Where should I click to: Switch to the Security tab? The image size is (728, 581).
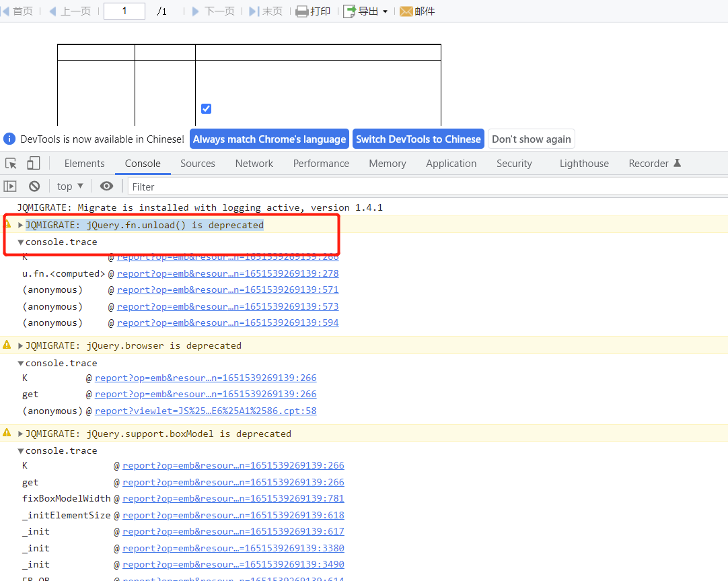pos(514,164)
